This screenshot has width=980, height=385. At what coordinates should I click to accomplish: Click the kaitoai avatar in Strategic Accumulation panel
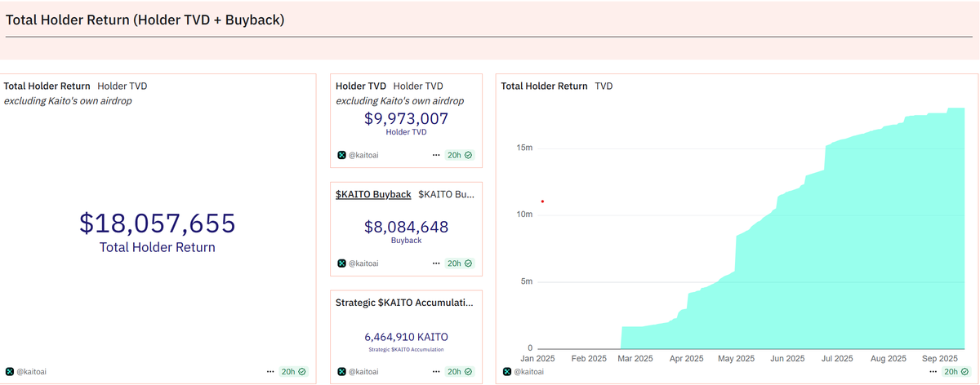[x=341, y=371]
